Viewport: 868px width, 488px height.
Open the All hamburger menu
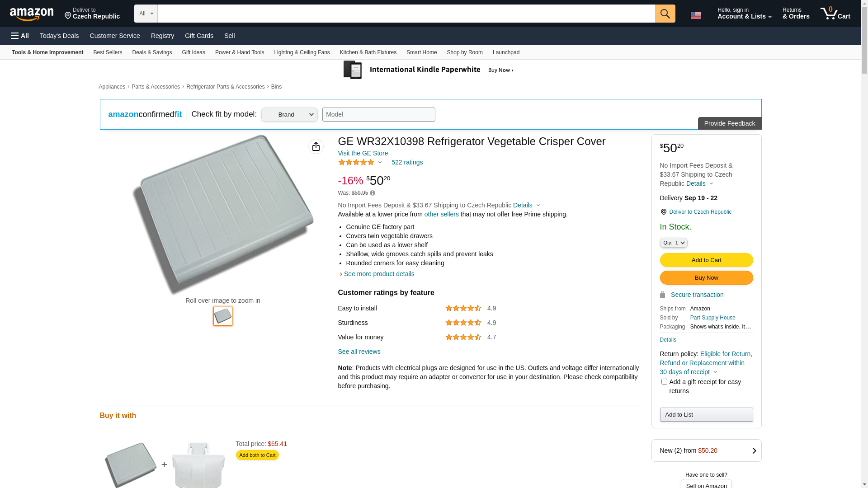tap(20, 36)
